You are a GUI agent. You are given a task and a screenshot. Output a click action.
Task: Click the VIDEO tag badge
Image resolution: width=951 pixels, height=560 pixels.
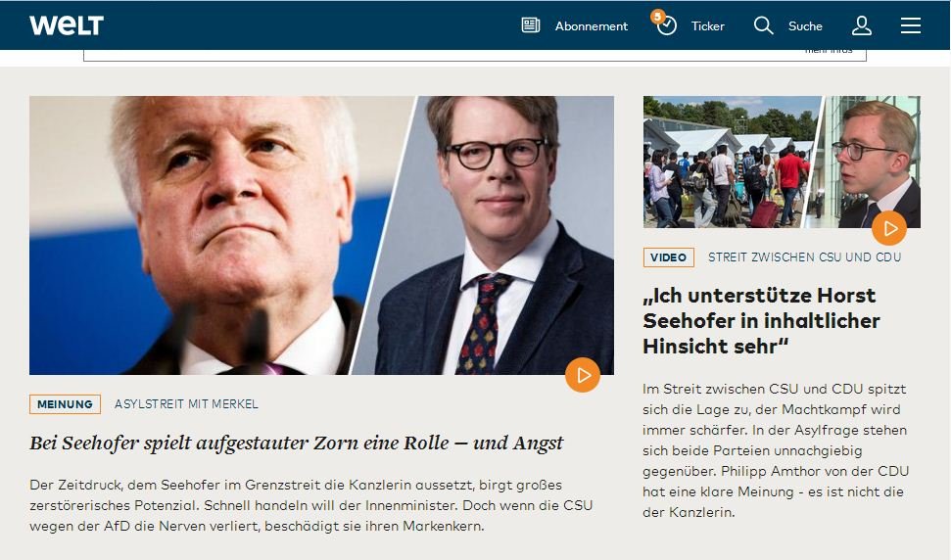[x=668, y=257]
